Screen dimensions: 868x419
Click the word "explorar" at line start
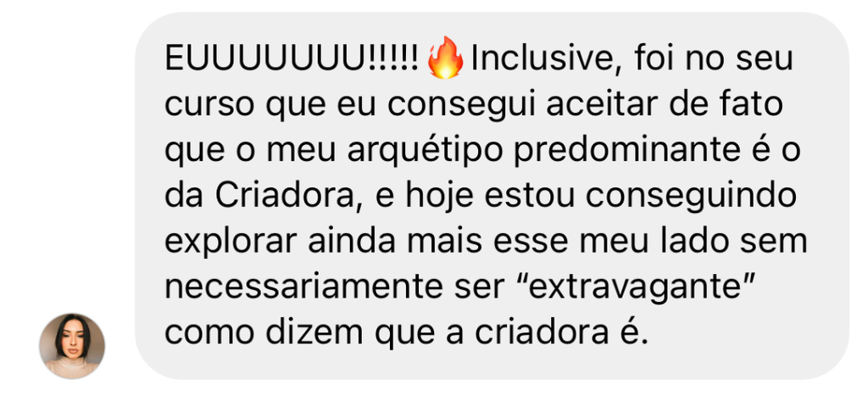(x=231, y=243)
